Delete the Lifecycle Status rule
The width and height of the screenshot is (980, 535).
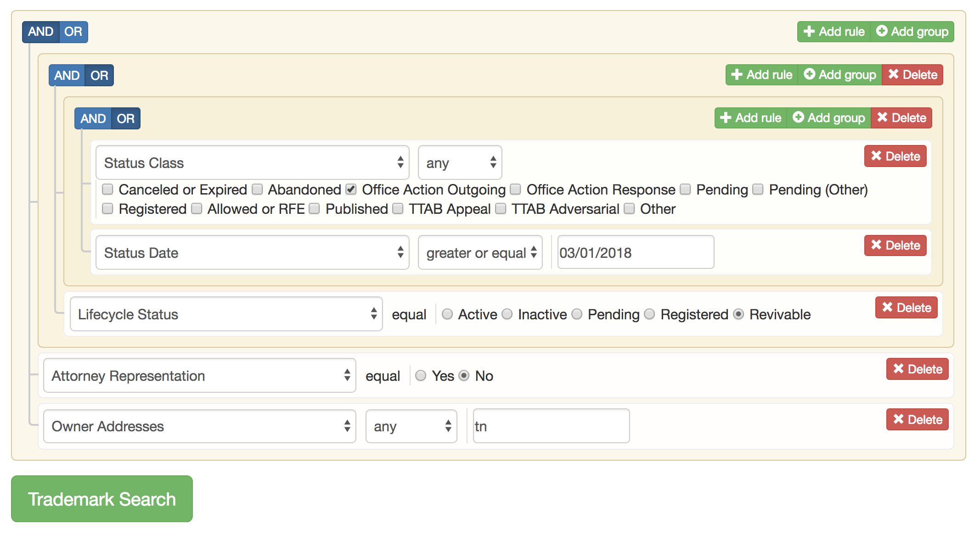pos(906,307)
